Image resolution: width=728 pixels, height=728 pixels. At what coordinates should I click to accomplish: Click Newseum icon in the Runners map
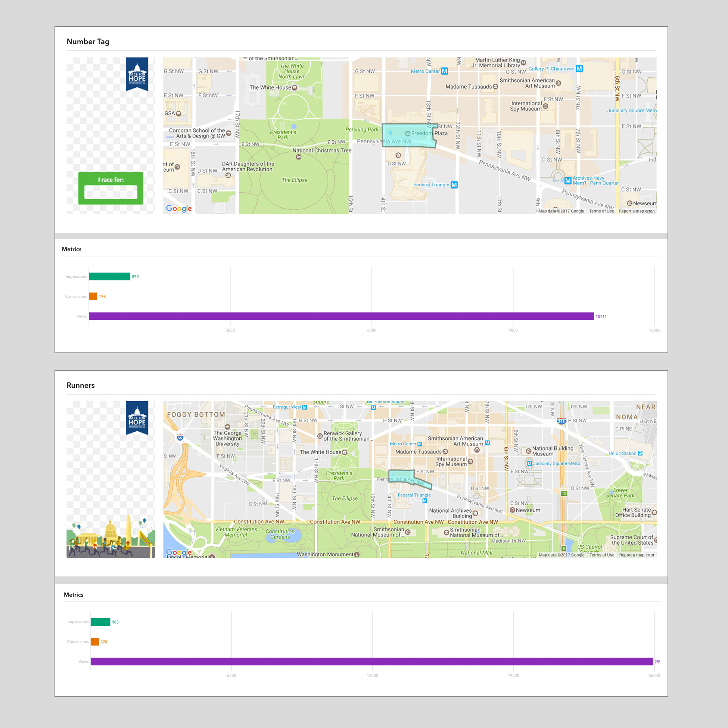point(513,510)
